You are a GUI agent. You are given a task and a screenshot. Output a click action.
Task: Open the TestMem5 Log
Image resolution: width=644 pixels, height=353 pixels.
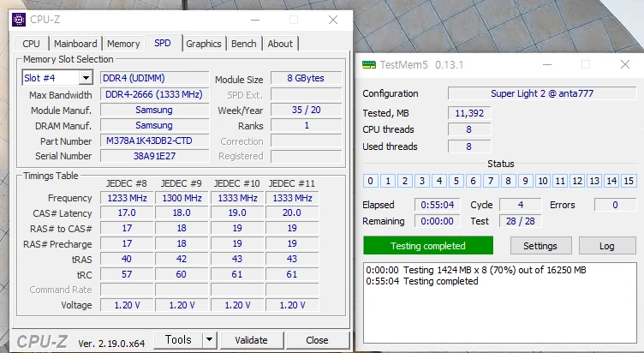tap(606, 246)
